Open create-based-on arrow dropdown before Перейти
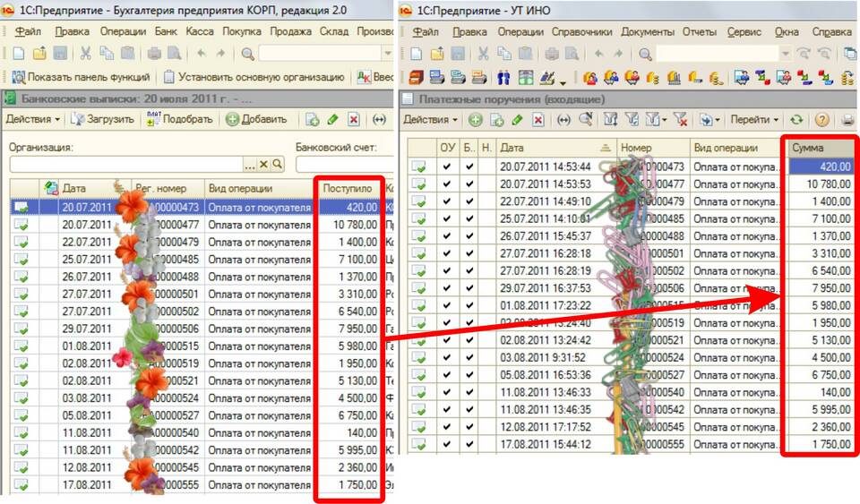Viewport: 860px width, 504px height. click(x=709, y=120)
